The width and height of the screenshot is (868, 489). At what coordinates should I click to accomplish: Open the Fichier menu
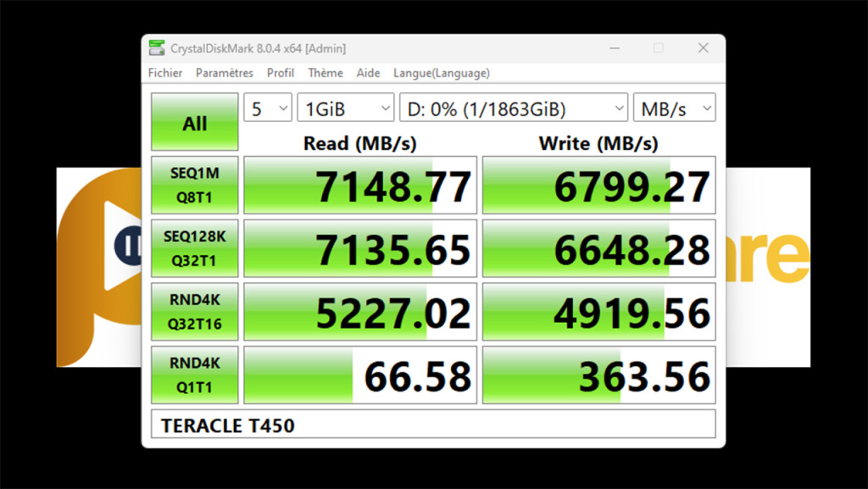(165, 73)
